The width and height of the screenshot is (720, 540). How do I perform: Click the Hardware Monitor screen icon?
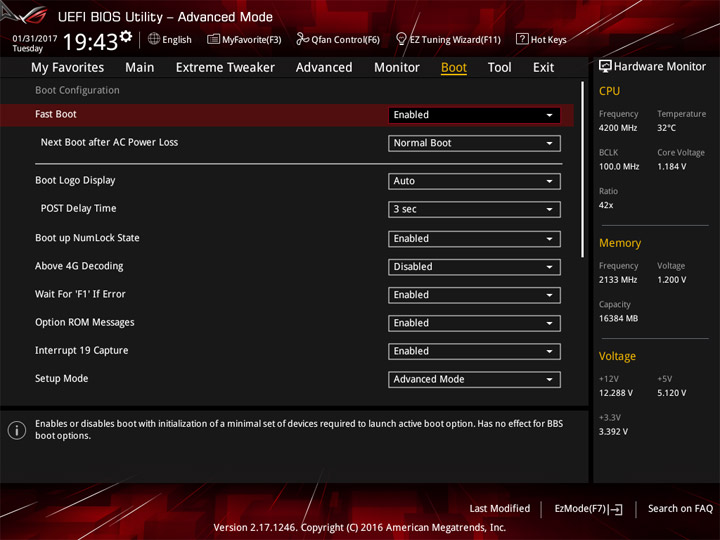(x=605, y=67)
